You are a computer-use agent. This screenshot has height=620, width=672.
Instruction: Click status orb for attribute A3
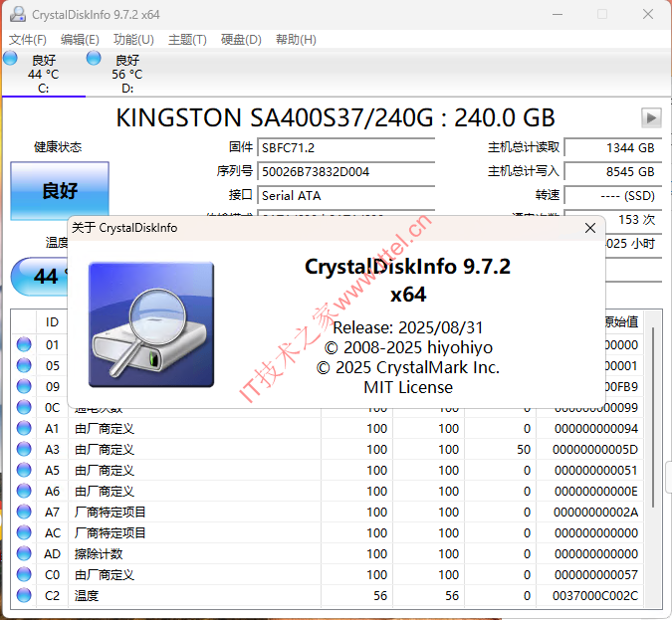tap(24, 449)
